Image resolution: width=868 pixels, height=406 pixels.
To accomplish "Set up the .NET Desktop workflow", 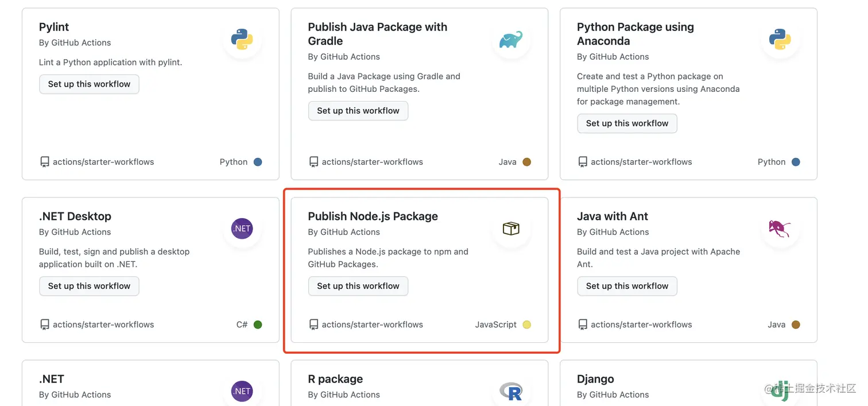I will (x=89, y=286).
